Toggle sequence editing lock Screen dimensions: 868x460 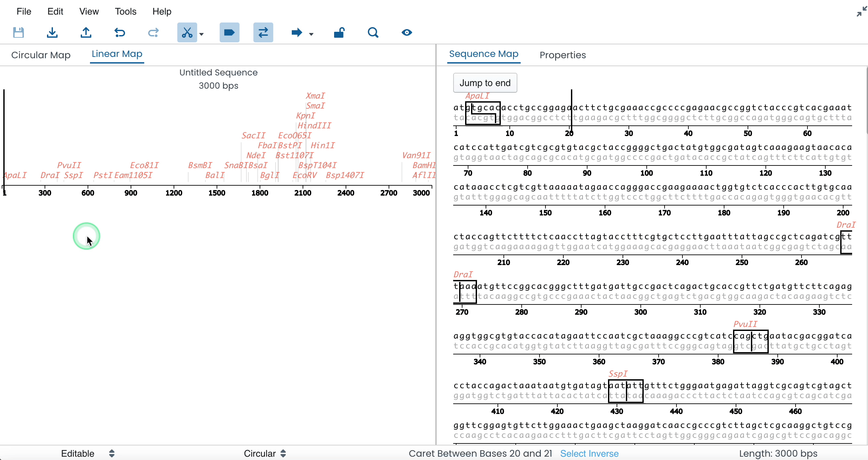pos(339,32)
